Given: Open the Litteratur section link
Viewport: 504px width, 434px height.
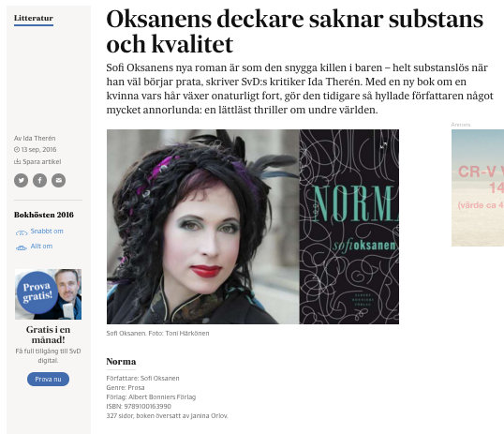Looking at the screenshot, I should pyautogui.click(x=34, y=18).
